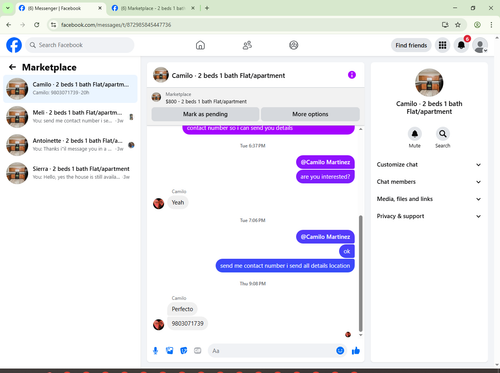Select the Perfecto message bubble
500x373 pixels.
pyautogui.click(x=182, y=309)
